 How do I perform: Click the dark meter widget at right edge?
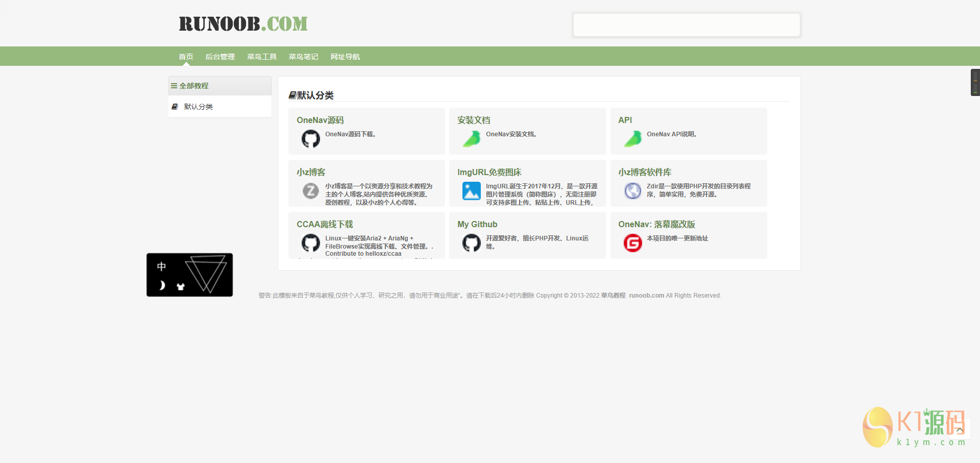click(x=975, y=82)
